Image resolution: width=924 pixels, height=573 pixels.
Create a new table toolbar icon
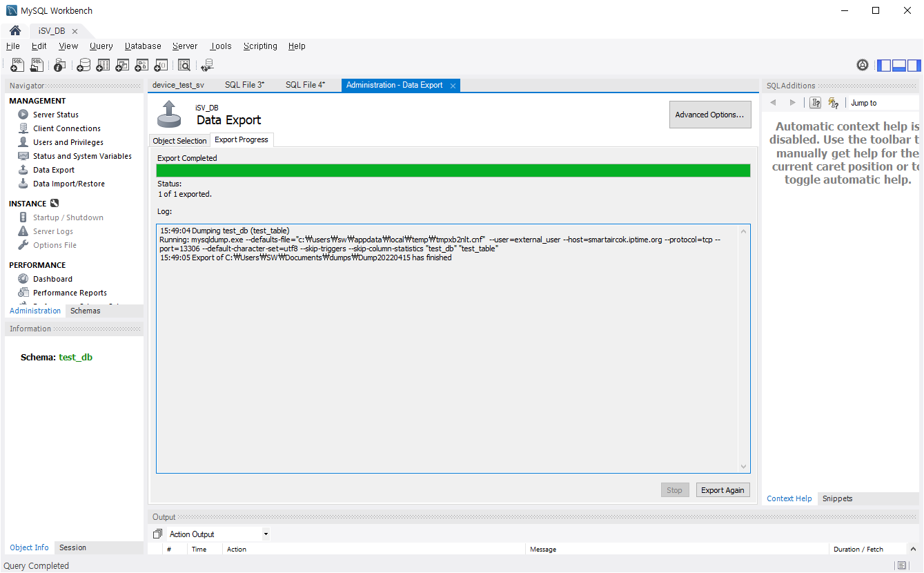(103, 65)
